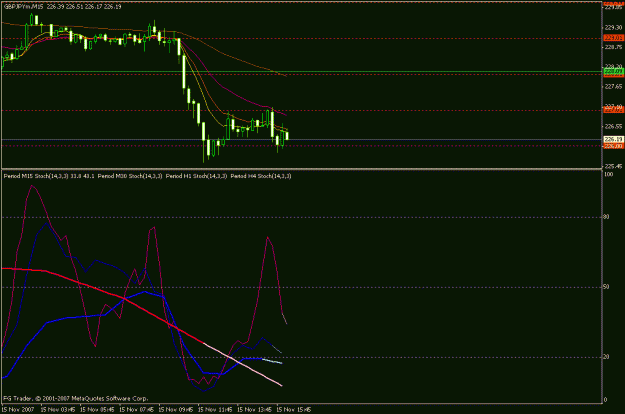Click the stochastic scale value 50
625x414 pixels.
607,287
